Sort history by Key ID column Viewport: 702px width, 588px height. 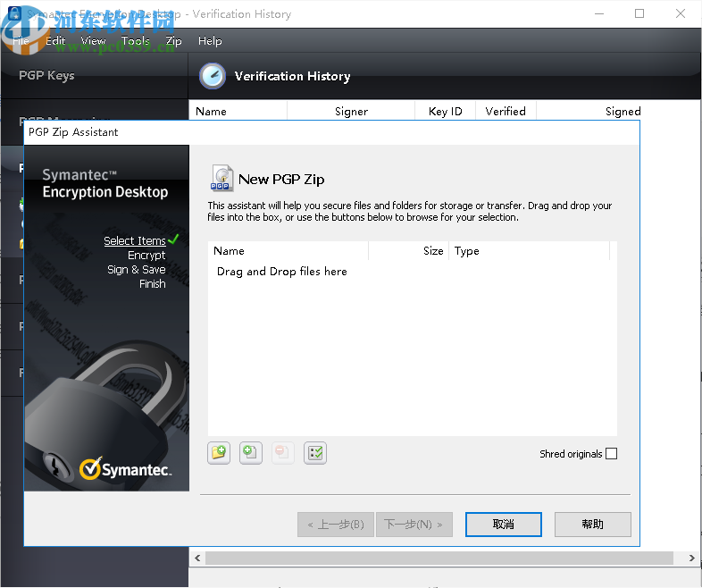446,111
